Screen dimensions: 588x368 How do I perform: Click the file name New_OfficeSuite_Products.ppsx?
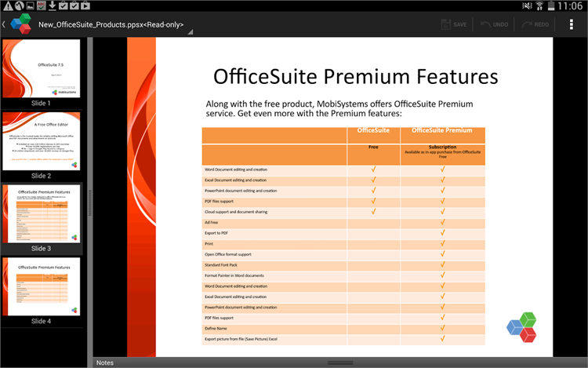pyautogui.click(x=111, y=25)
